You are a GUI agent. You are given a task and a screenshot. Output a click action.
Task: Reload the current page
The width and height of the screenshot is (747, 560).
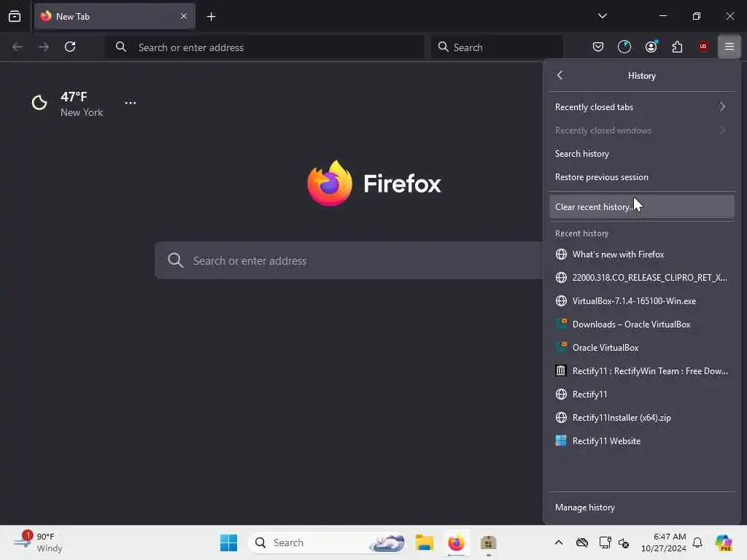pos(70,47)
